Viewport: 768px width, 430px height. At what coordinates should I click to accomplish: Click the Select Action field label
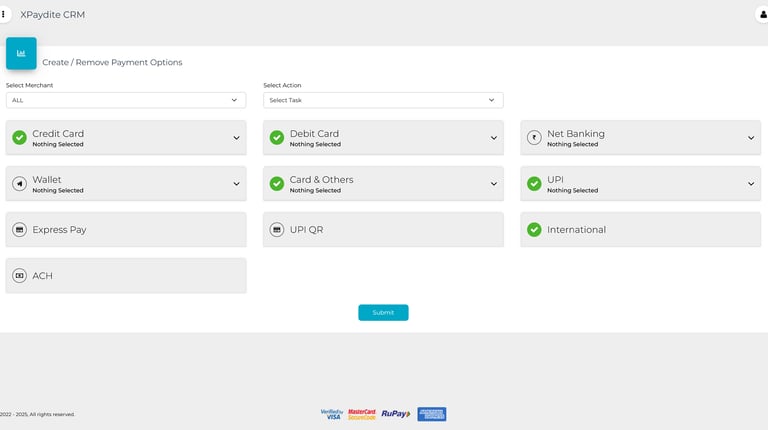click(282, 85)
